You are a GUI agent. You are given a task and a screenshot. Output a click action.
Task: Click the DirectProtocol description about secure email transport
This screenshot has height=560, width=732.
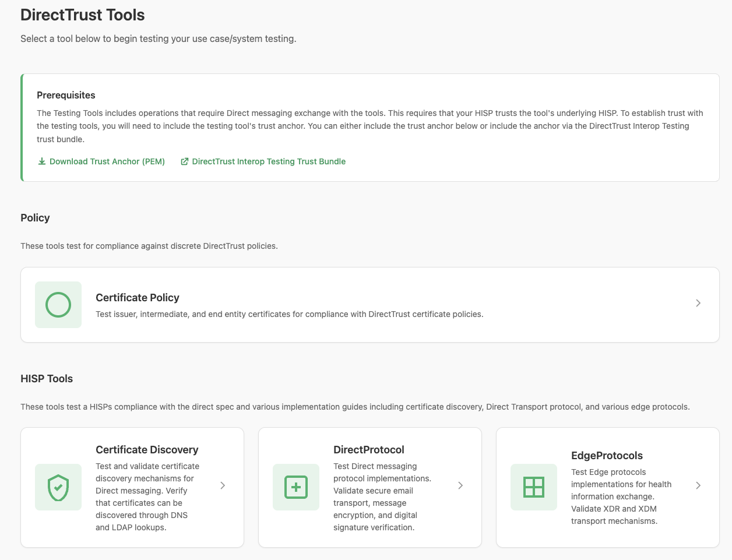382,497
